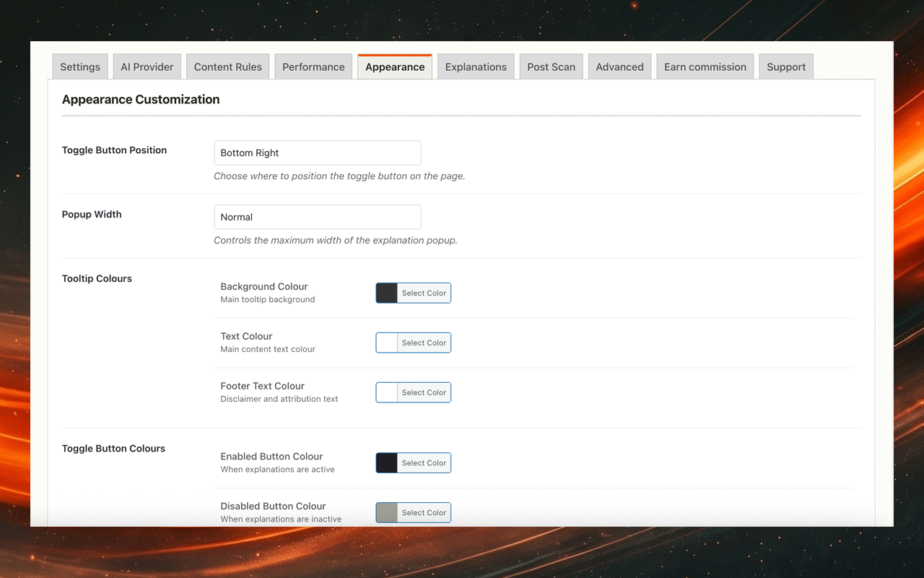Click the popup maximum width help text
The height and width of the screenshot is (578, 924).
[x=336, y=241]
